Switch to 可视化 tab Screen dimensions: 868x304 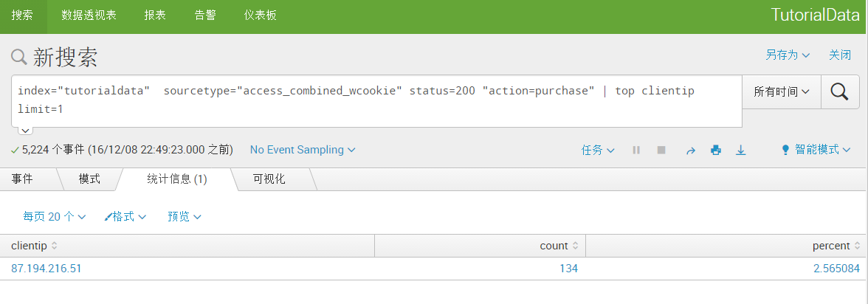(x=269, y=179)
